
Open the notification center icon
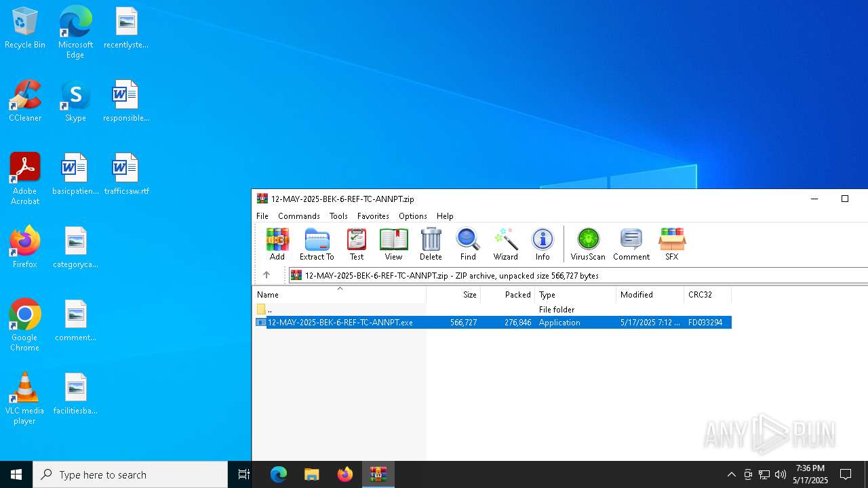846,474
